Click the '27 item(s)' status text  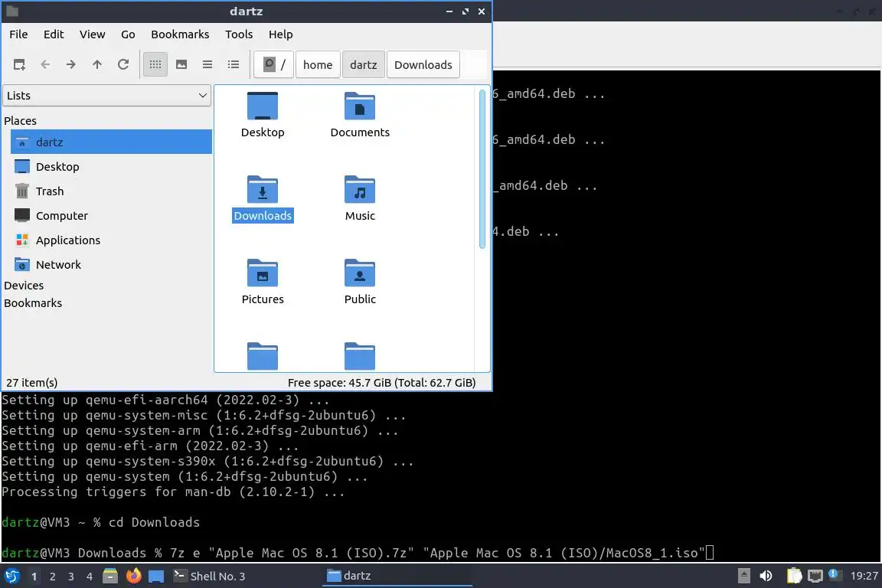32,383
